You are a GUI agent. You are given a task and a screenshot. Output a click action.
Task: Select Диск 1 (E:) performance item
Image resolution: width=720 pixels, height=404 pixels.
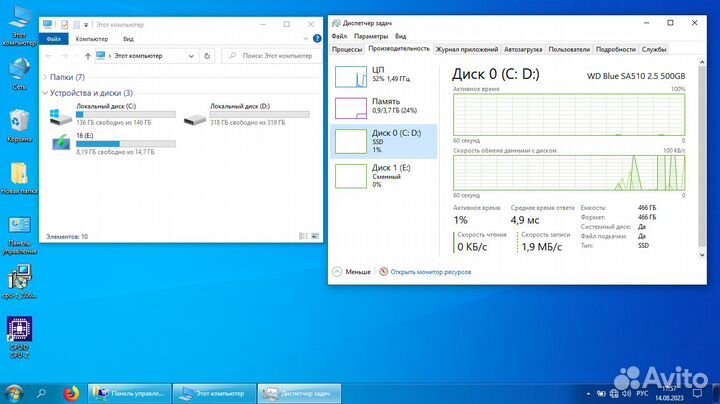click(x=384, y=176)
